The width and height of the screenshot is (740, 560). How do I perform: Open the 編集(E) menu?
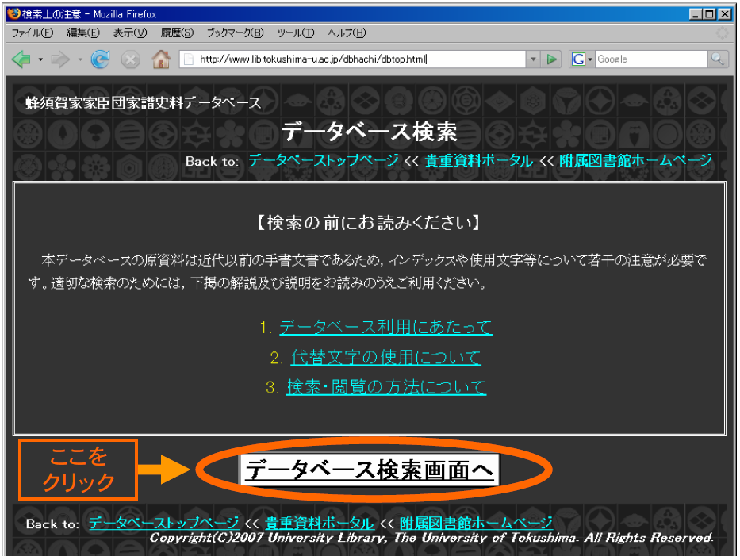(x=83, y=33)
